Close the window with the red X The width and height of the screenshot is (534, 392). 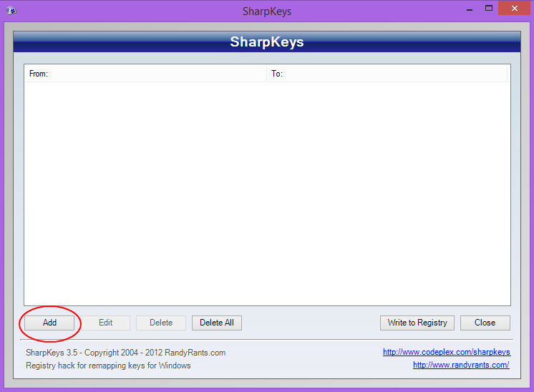(514, 8)
